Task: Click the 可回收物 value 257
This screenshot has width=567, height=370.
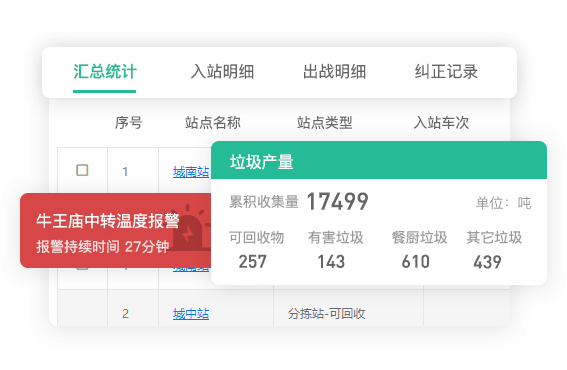Action: (252, 262)
